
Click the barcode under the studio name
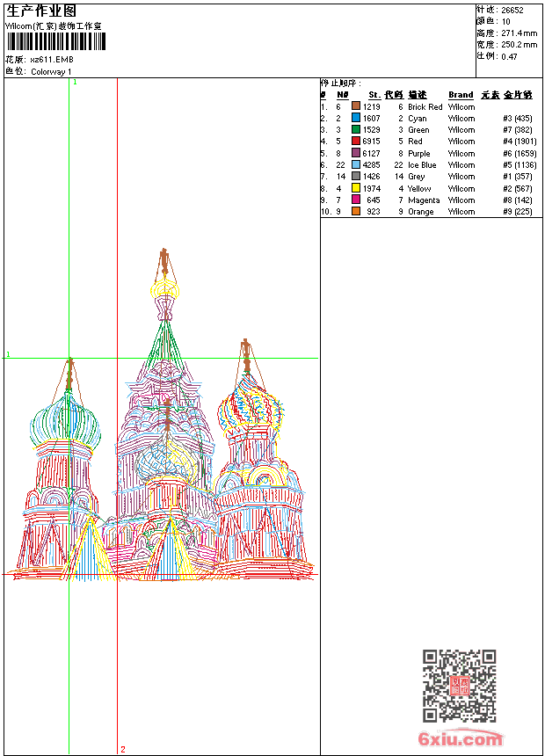coord(56,41)
